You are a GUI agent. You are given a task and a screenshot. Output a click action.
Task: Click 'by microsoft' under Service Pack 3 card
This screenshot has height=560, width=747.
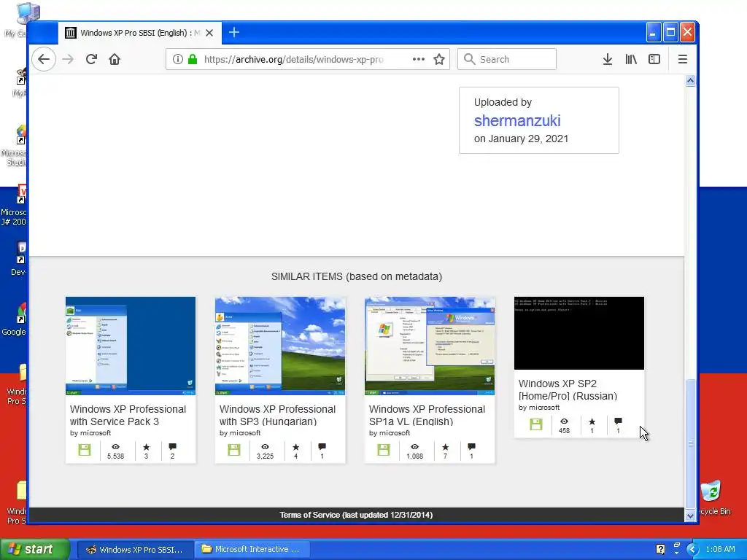tap(90, 433)
